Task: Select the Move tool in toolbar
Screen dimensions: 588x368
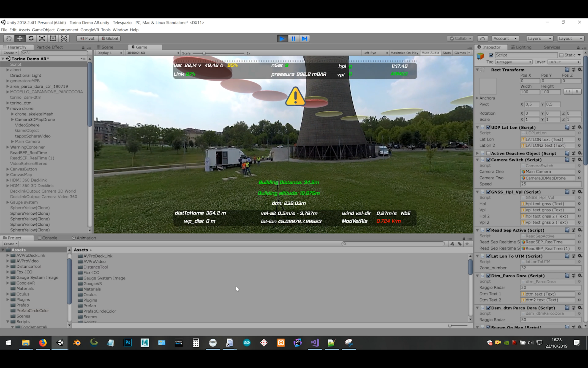Action: tap(20, 38)
